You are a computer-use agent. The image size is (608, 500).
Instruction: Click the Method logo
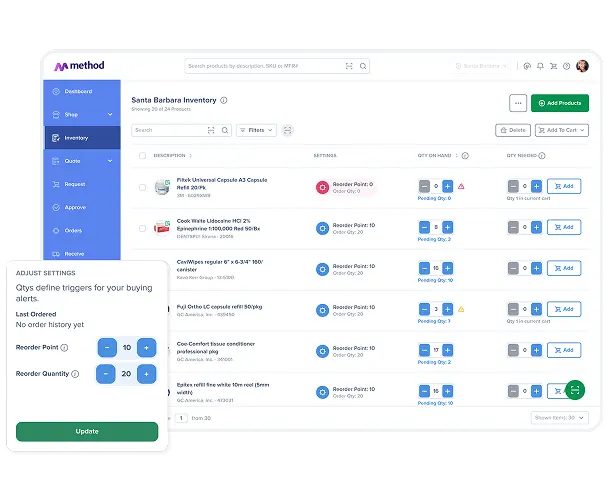click(x=79, y=66)
